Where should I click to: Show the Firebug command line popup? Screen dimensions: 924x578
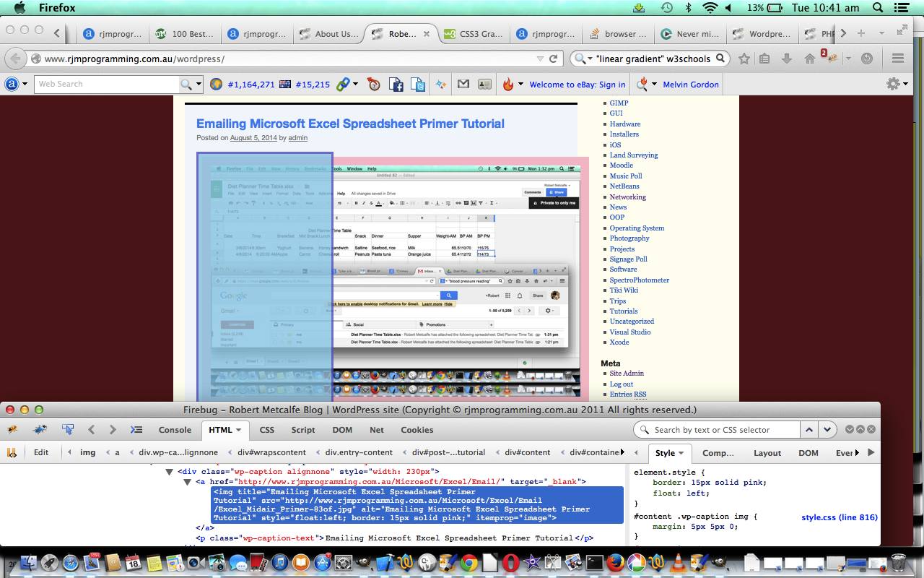click(x=136, y=429)
